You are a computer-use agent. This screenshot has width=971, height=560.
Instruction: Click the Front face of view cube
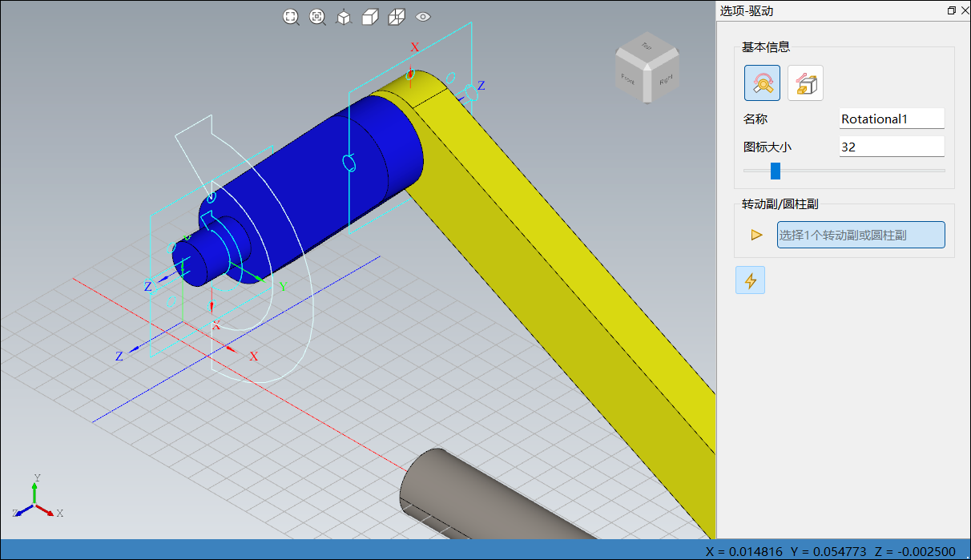point(629,79)
